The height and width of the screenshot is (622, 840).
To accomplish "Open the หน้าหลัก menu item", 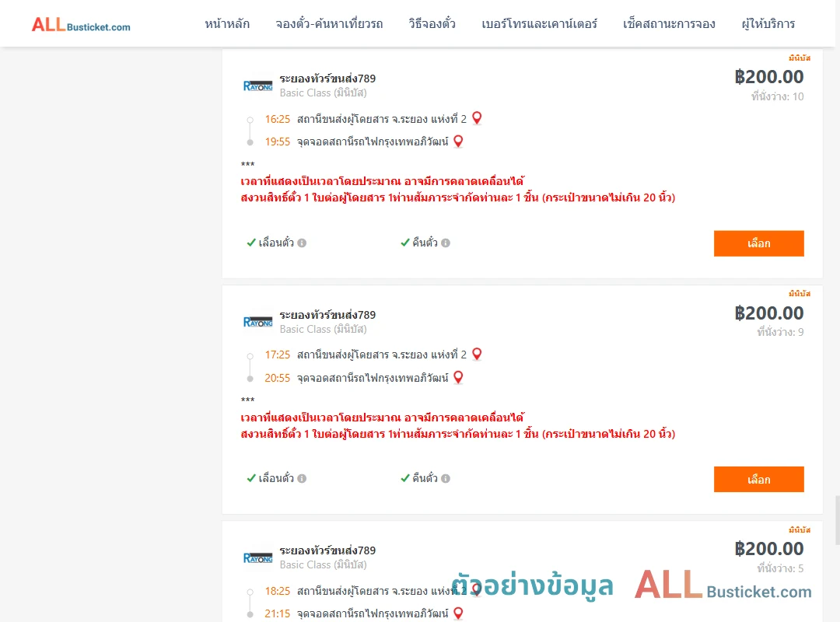I will click(227, 24).
